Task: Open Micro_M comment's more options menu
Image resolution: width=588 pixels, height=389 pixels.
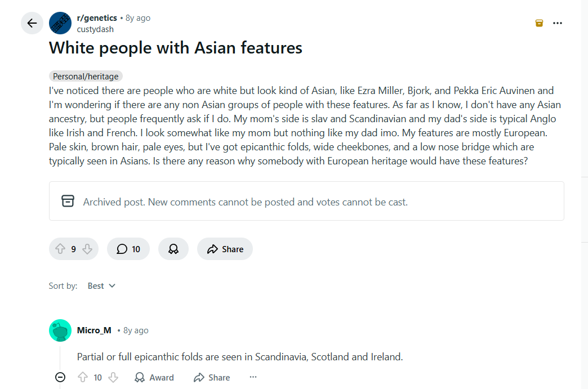Action: (253, 377)
